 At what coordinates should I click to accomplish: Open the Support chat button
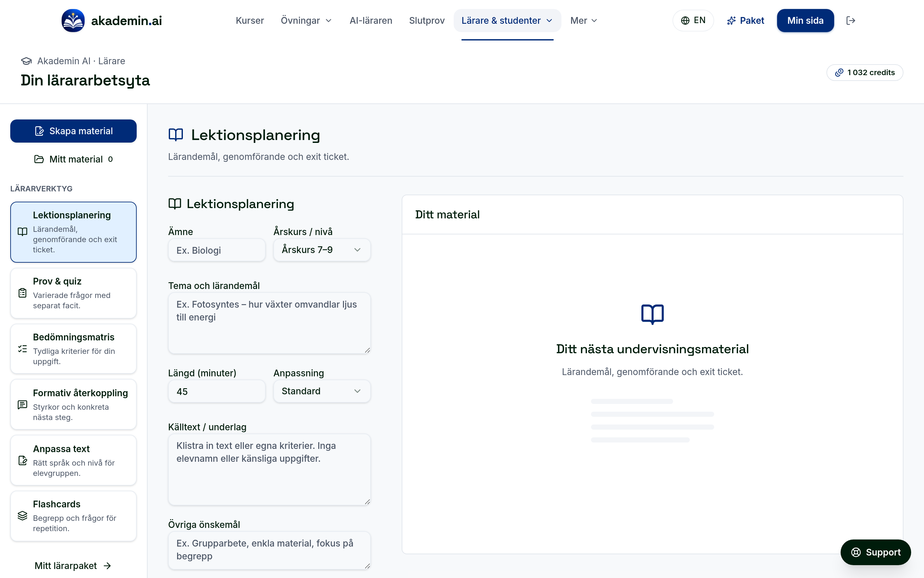point(876,552)
